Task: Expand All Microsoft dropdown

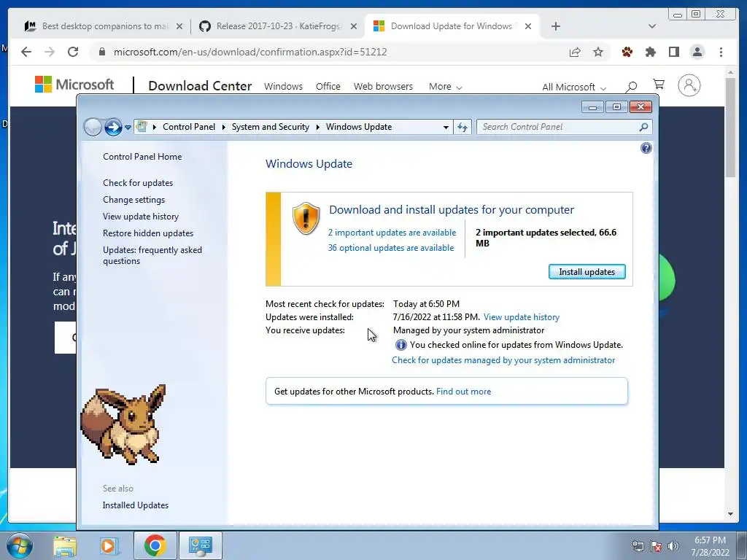Action: (x=573, y=87)
